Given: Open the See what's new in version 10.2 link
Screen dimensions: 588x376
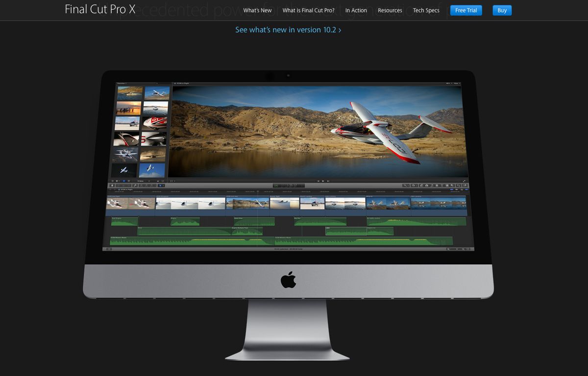Looking at the screenshot, I should [288, 29].
